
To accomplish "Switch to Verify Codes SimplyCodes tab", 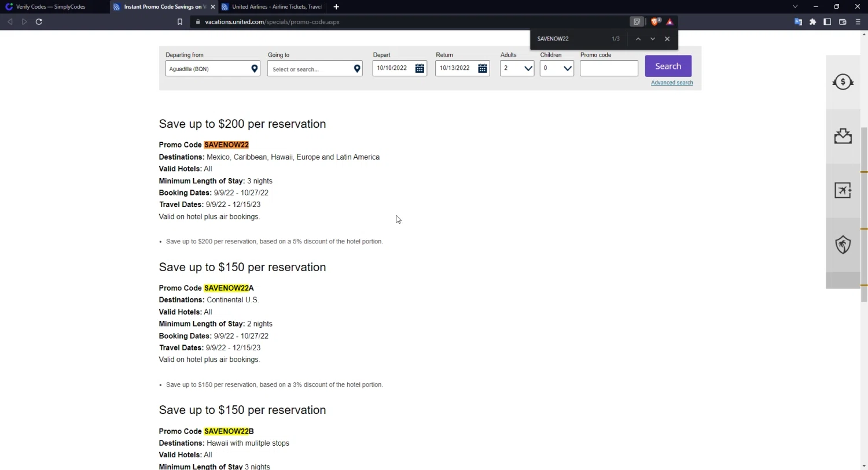I will 51,7.
